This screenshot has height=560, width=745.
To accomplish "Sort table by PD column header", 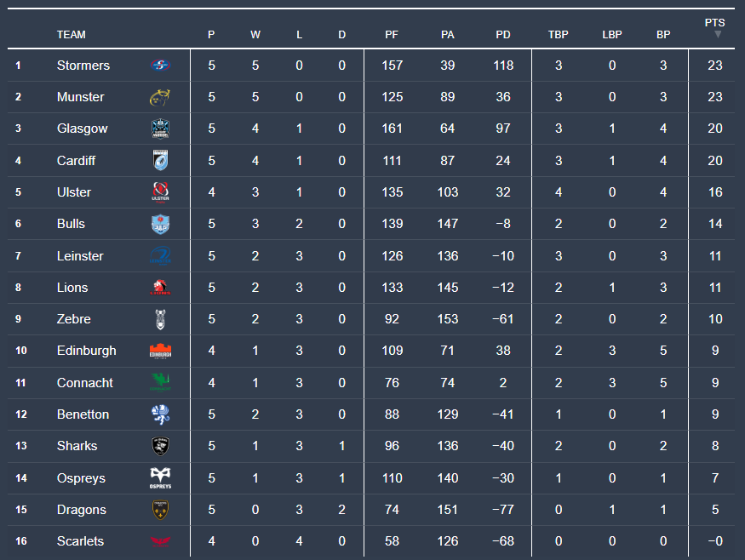I will (x=503, y=35).
